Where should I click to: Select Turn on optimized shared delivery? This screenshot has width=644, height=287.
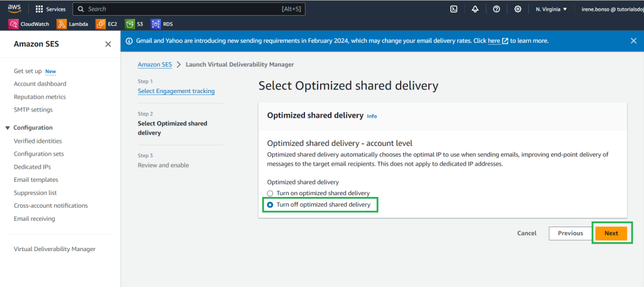(x=270, y=193)
